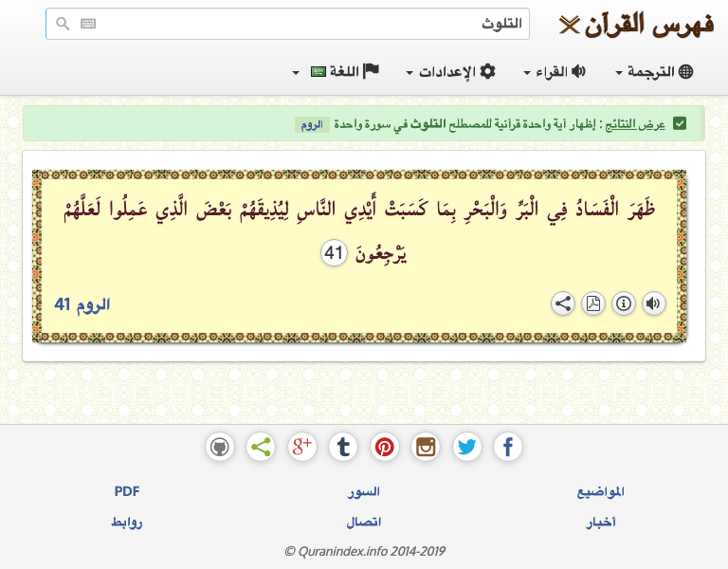Open the المواضيع footer link
Image resolution: width=728 pixels, height=569 pixels.
point(601,492)
